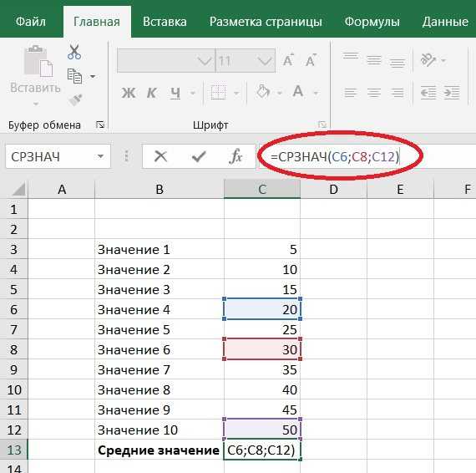Click the Format Painter brush icon
The height and width of the screenshot is (473, 476).
(x=75, y=100)
